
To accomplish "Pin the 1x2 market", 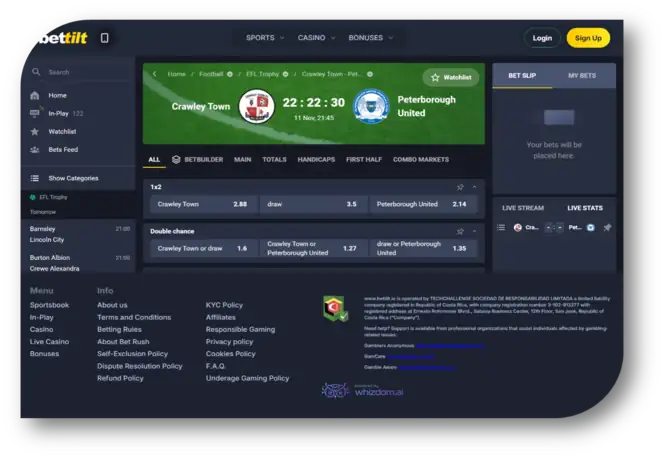I will (x=460, y=187).
